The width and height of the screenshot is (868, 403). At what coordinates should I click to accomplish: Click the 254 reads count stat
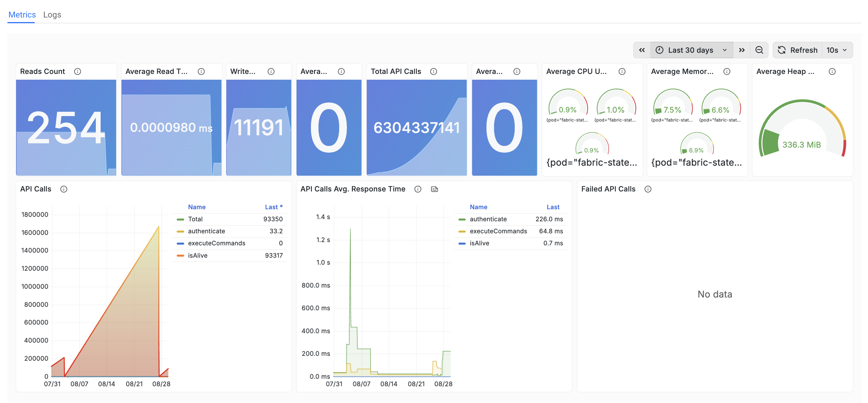point(66,128)
